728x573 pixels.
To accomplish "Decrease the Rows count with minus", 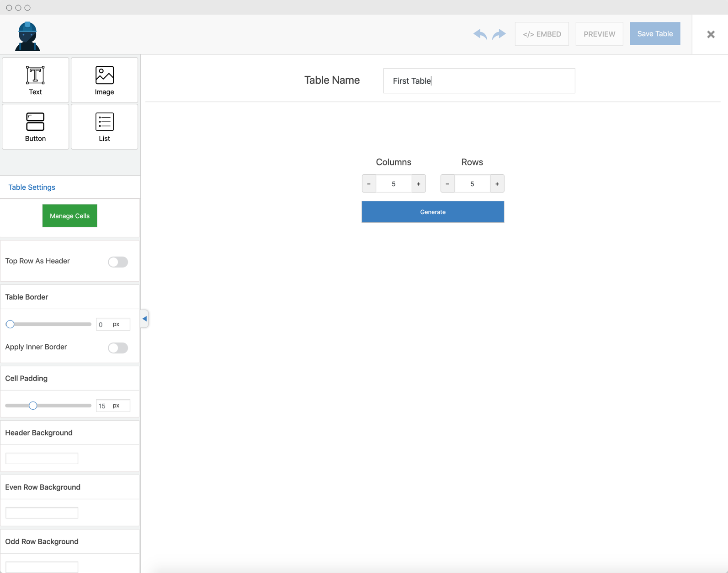I will point(447,184).
